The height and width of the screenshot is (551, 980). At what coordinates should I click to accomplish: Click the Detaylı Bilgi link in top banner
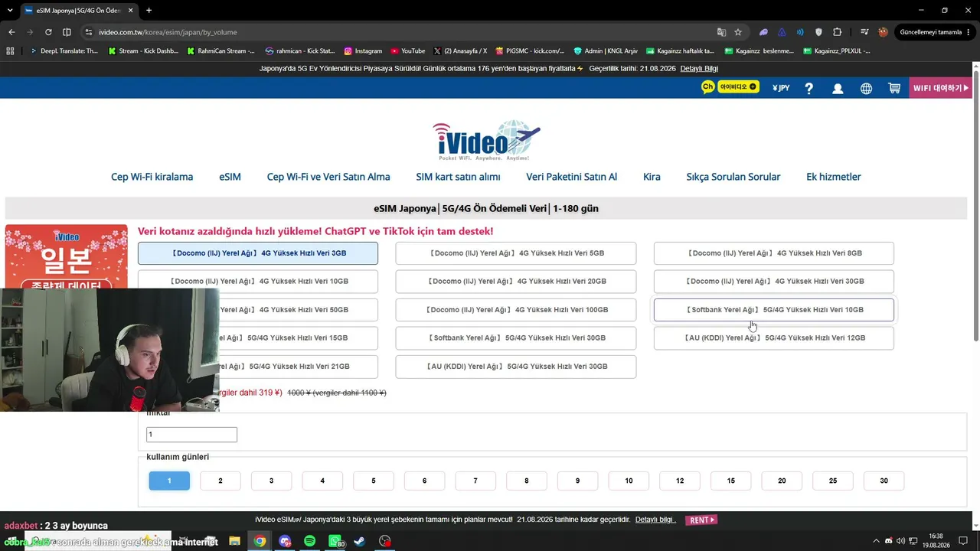tap(699, 69)
